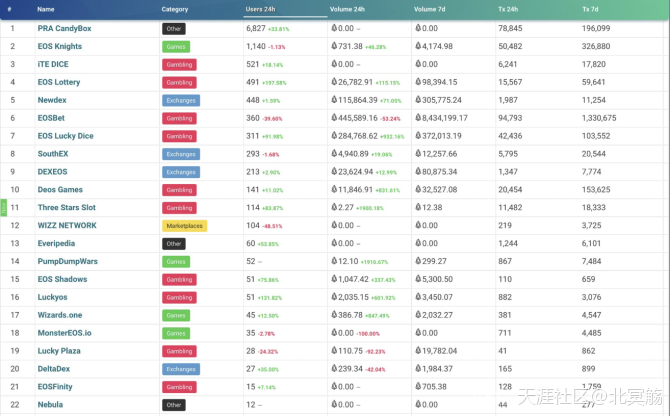Open the Nebula dapp link

(50, 405)
